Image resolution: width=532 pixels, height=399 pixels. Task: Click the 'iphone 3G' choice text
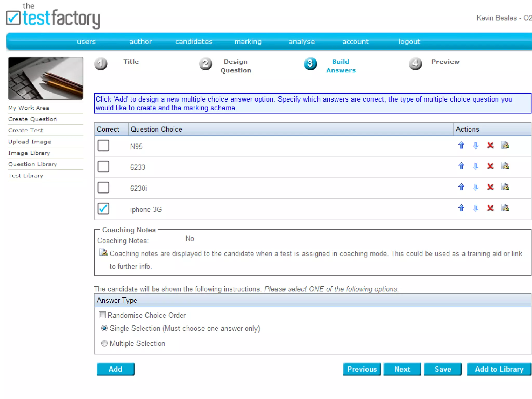146,209
